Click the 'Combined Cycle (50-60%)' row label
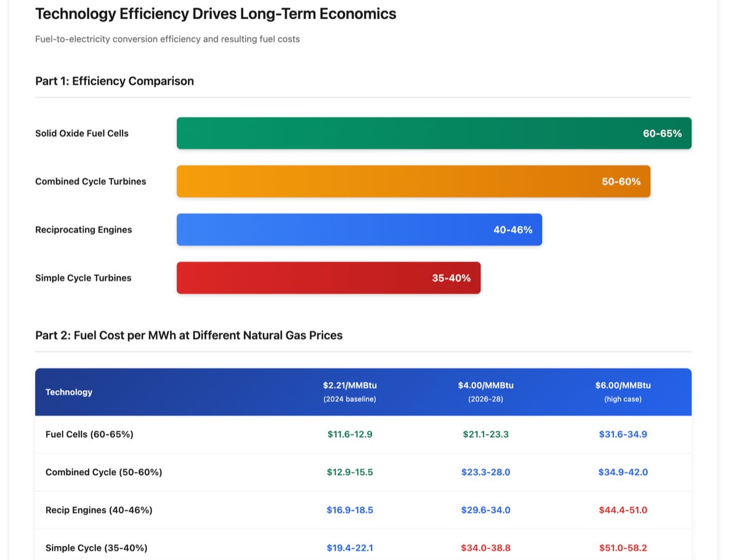The image size is (739, 560). click(x=103, y=473)
